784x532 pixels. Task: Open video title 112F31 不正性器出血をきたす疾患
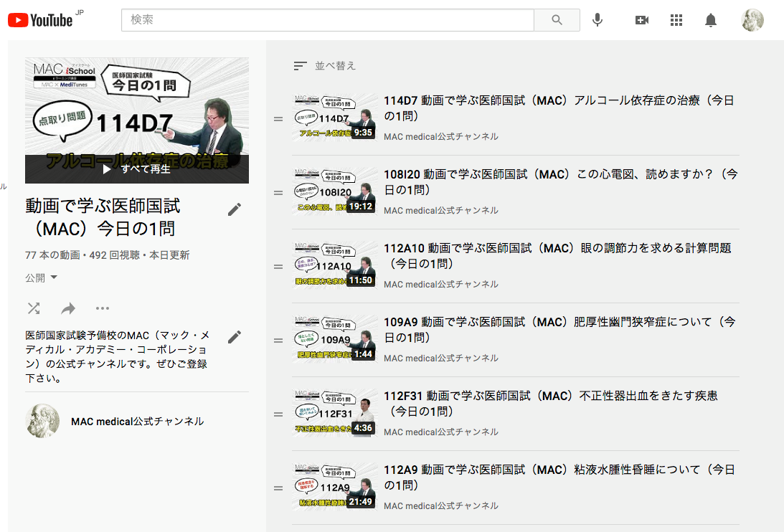(x=550, y=404)
